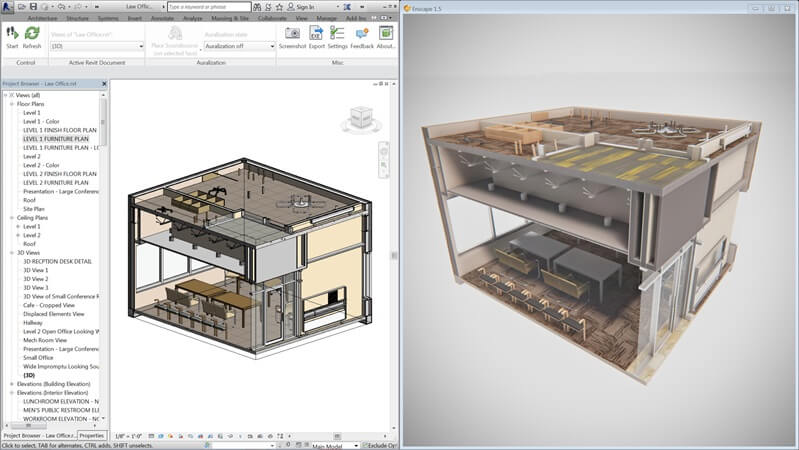The image size is (799, 450).
Task: Click the keyword search input field
Action: tap(209, 7)
